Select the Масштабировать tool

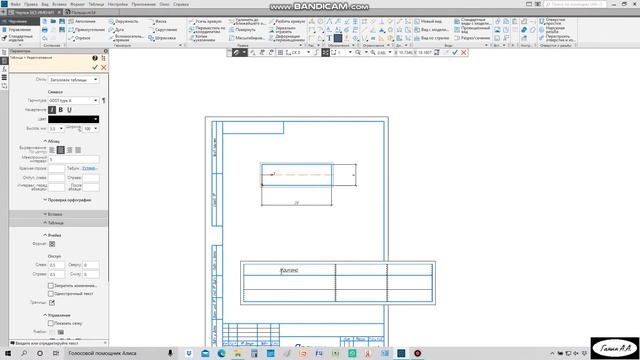click(x=247, y=38)
